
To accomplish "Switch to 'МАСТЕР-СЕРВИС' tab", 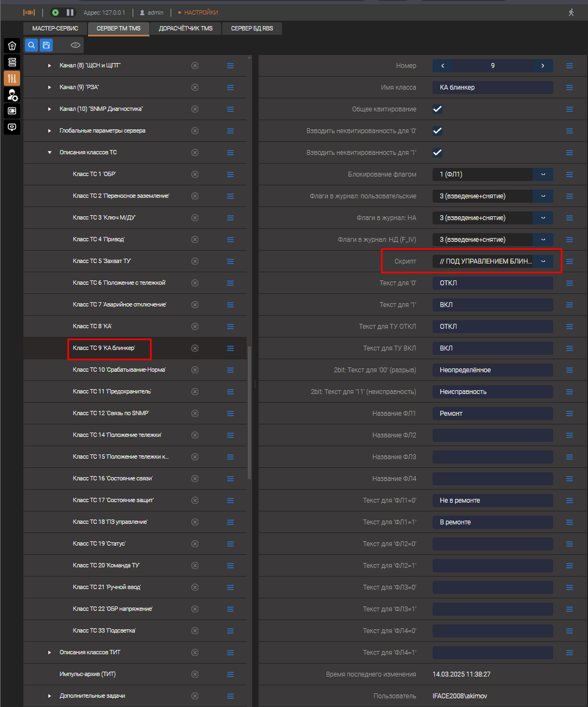I will (x=55, y=28).
